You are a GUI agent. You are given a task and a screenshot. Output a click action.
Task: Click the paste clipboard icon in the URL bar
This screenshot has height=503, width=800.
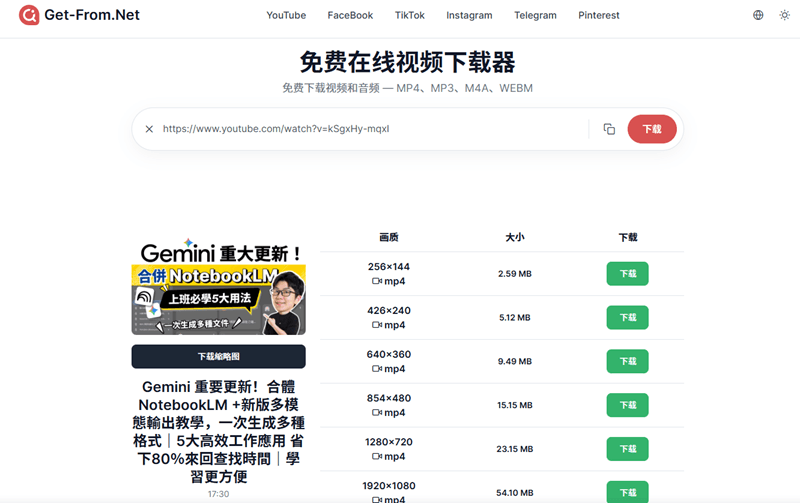[609, 129]
